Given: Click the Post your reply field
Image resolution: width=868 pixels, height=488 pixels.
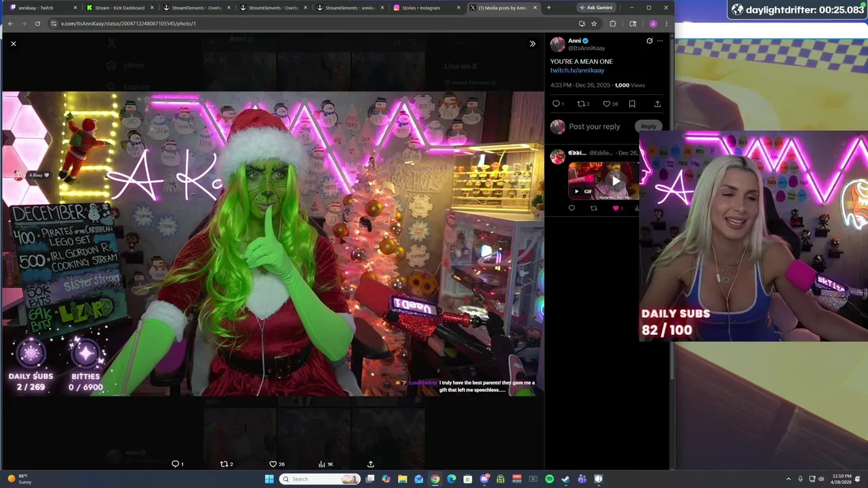Looking at the screenshot, I should tap(594, 127).
